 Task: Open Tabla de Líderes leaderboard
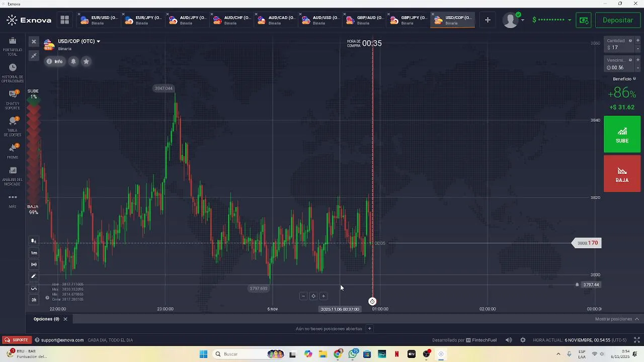coord(13,126)
